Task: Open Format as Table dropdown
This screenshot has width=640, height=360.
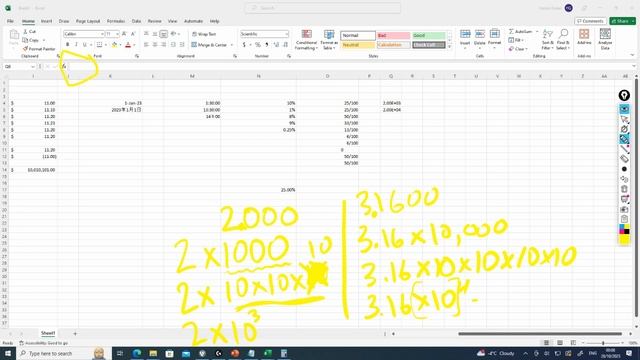Action: point(329,40)
